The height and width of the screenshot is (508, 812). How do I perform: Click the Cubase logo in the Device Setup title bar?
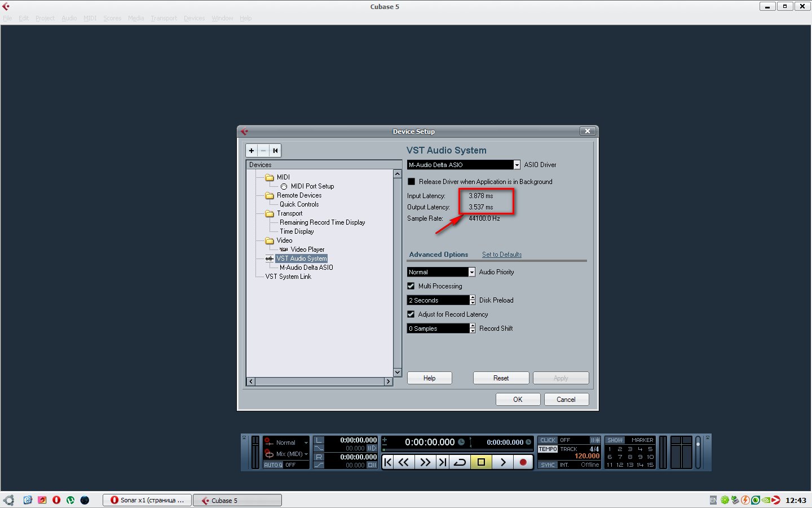coord(244,131)
